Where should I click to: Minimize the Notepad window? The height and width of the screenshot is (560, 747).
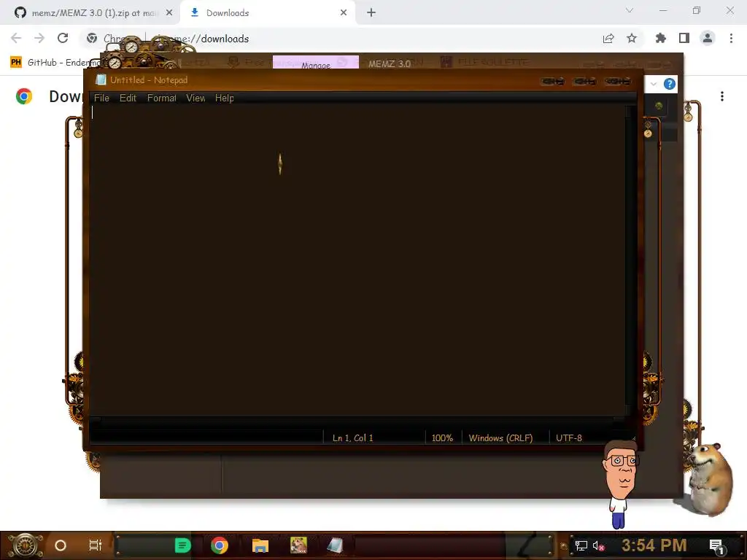coord(553,82)
